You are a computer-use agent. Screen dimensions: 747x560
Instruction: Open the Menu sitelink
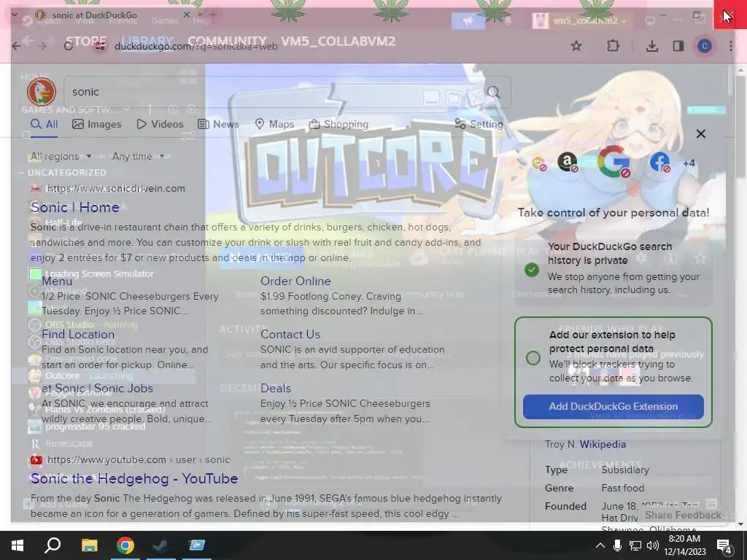57,281
